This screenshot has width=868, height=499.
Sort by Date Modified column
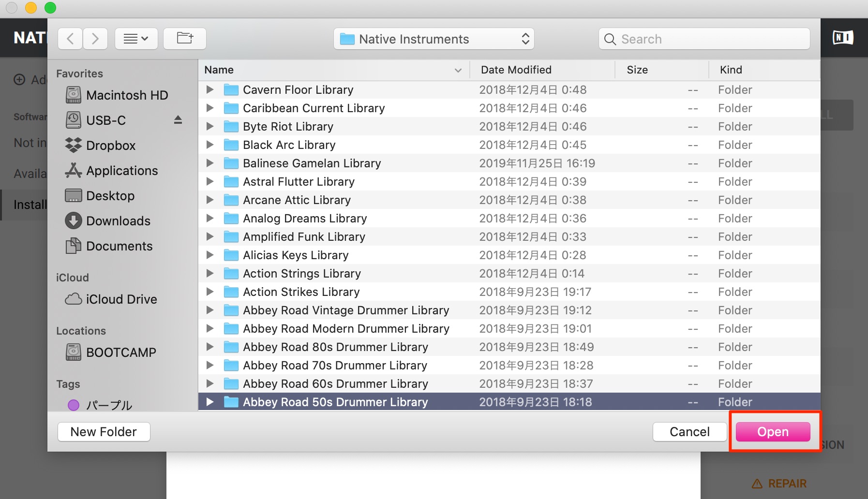tap(542, 70)
